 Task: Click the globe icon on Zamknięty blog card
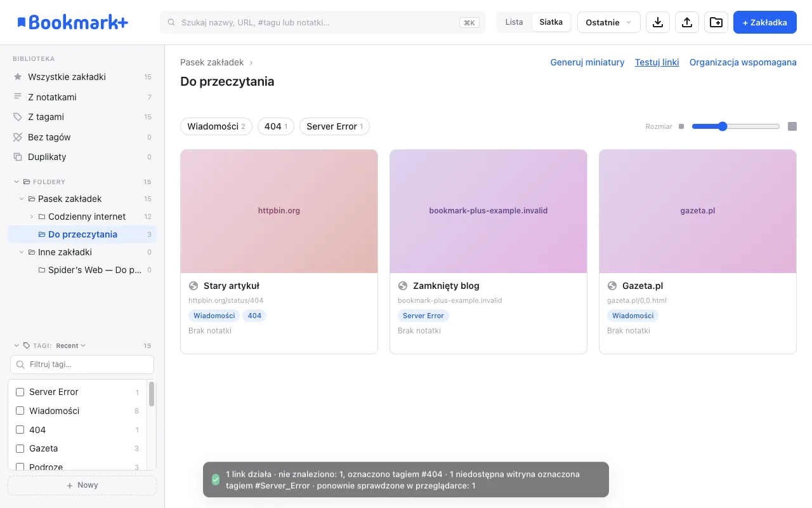[x=403, y=286]
